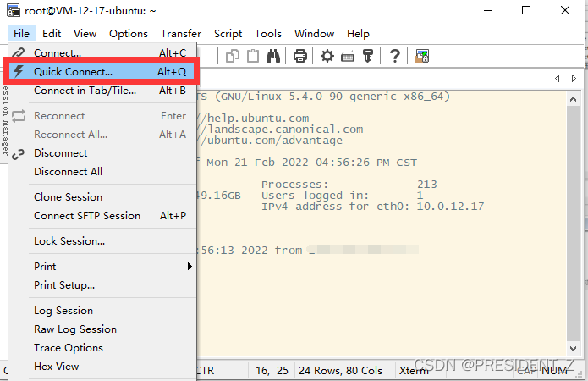Choose Connect in Tab/Tile... entry

tap(102, 91)
